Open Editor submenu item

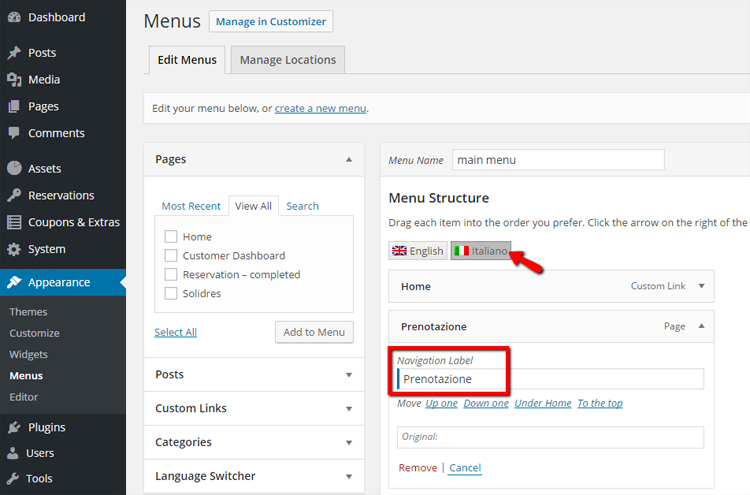click(24, 397)
